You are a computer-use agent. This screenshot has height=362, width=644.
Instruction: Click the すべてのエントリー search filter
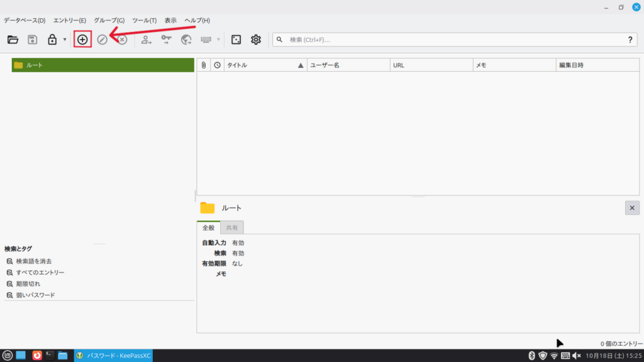pos(40,272)
